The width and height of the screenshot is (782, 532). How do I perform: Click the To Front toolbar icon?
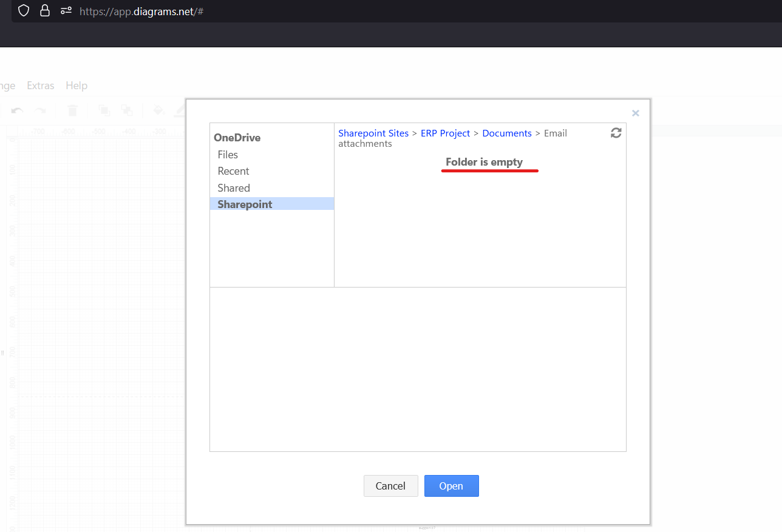pyautogui.click(x=104, y=110)
